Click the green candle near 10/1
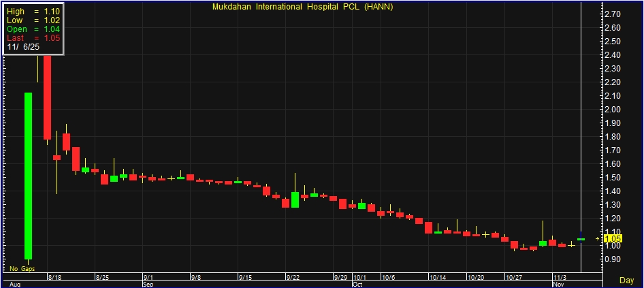The width and height of the screenshot is (644, 288). coord(361,206)
